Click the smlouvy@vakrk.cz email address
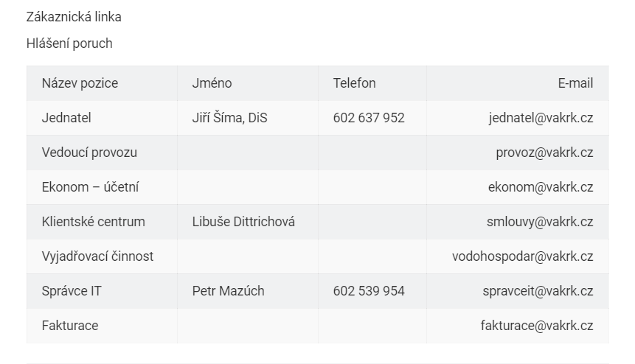Image resolution: width=635 pixels, height=364 pixels. pyautogui.click(x=540, y=222)
